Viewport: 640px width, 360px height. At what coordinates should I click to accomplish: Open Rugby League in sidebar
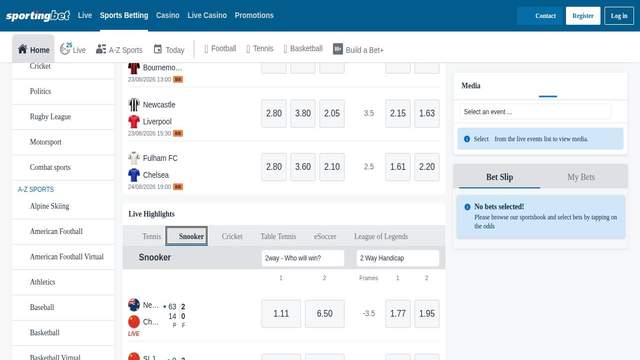63,117
